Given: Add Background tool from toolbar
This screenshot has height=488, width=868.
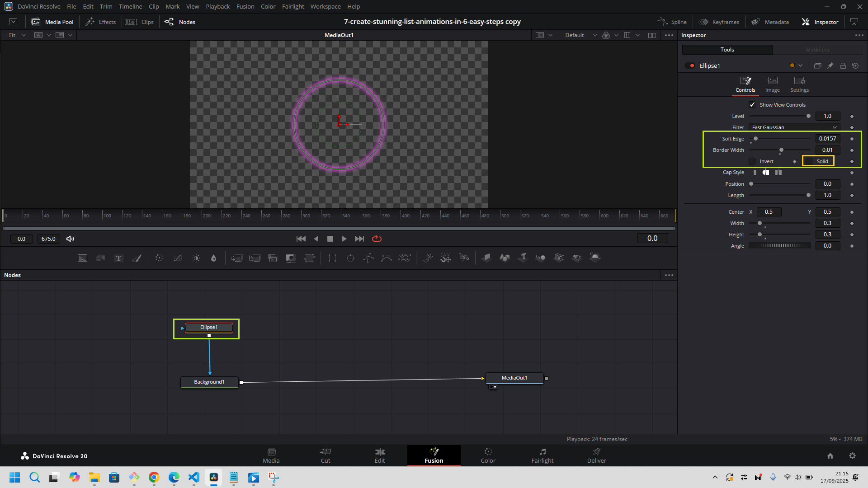Looking at the screenshot, I should [82, 258].
